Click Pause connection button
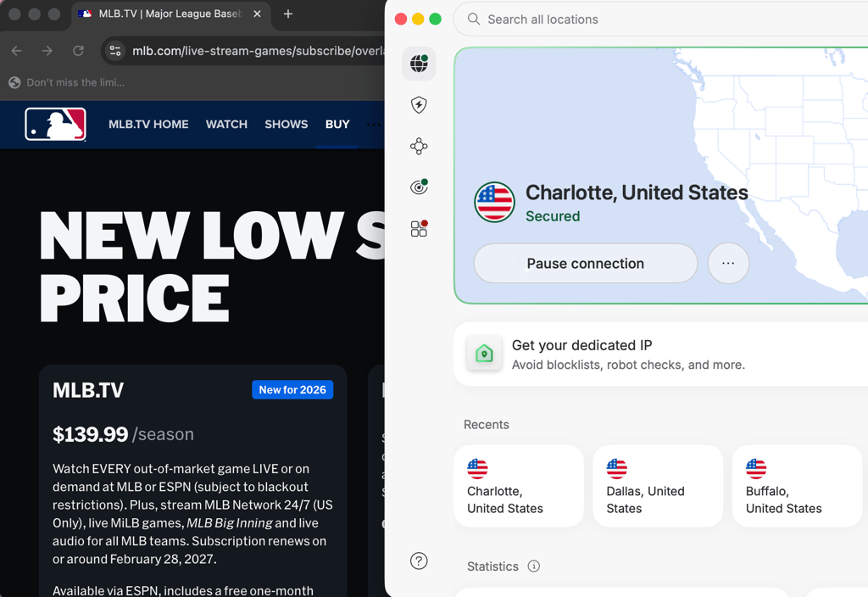 (x=586, y=264)
